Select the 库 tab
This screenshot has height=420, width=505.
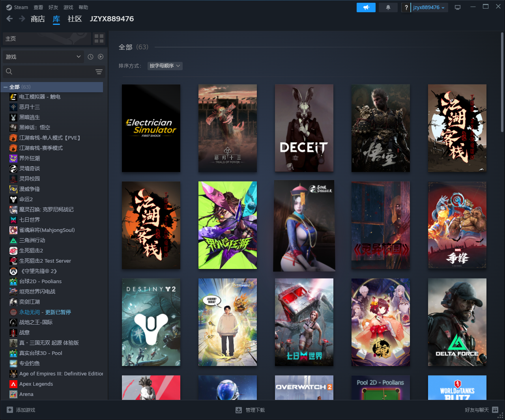(56, 19)
